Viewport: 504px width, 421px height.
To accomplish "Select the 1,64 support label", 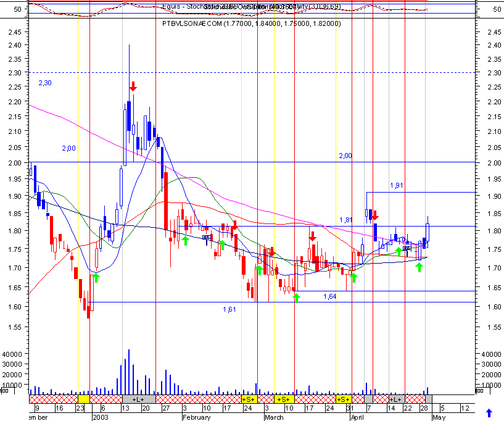I will pos(330,296).
